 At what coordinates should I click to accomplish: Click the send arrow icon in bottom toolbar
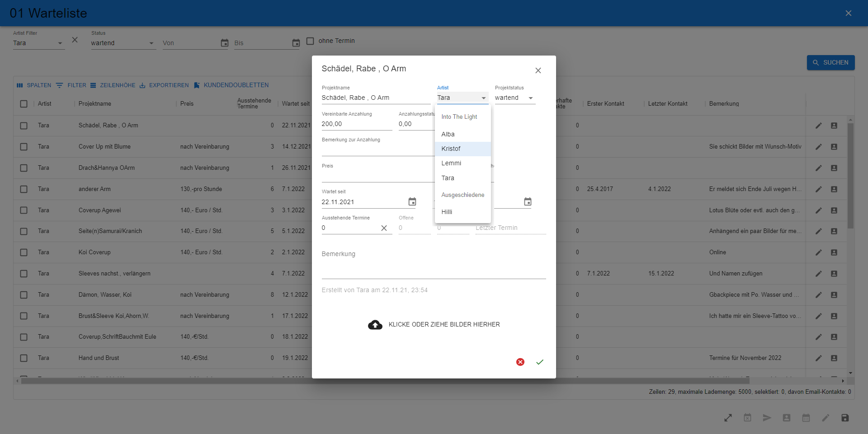click(767, 418)
